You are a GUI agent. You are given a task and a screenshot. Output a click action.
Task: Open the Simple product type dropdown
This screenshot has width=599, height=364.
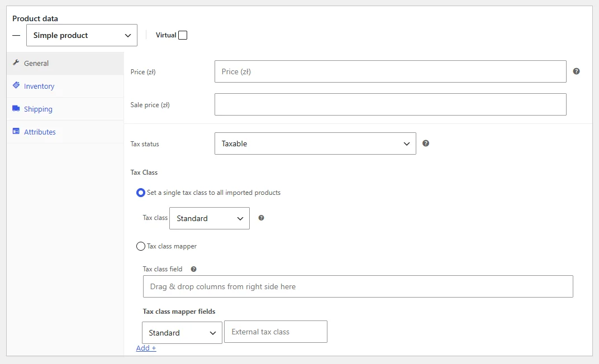click(82, 35)
